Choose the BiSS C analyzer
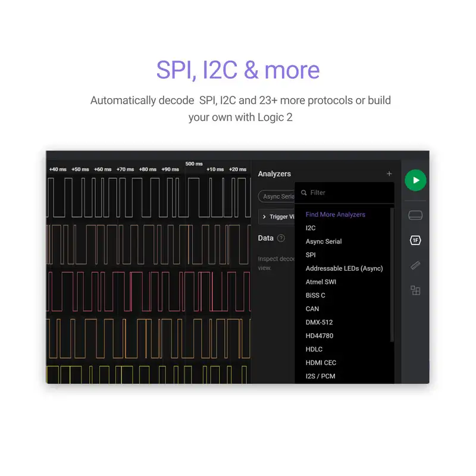This screenshot has width=476, height=476. [315, 295]
